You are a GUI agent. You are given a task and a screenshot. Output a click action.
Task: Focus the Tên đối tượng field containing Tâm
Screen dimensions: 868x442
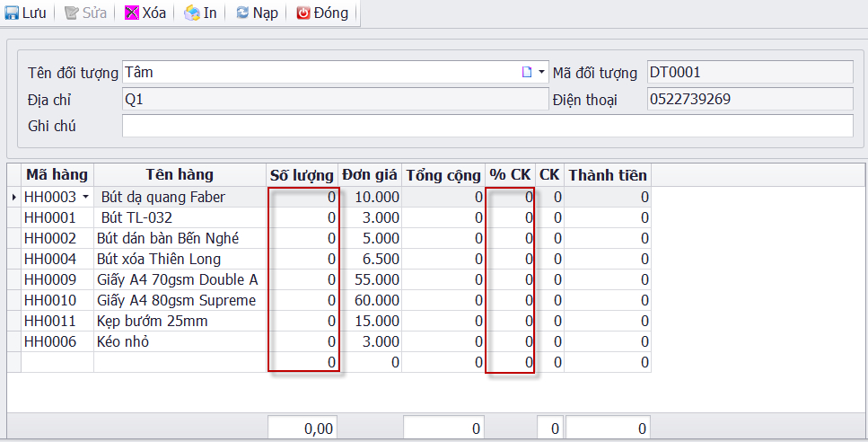[x=335, y=72]
